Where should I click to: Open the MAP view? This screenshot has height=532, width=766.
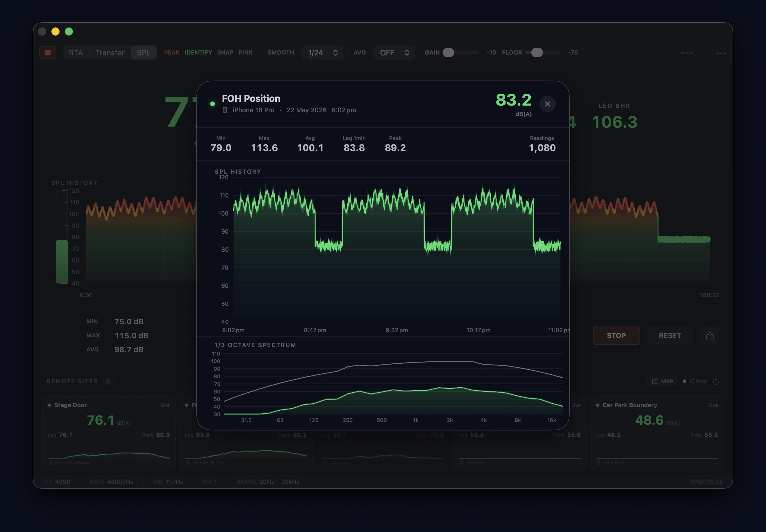point(663,381)
